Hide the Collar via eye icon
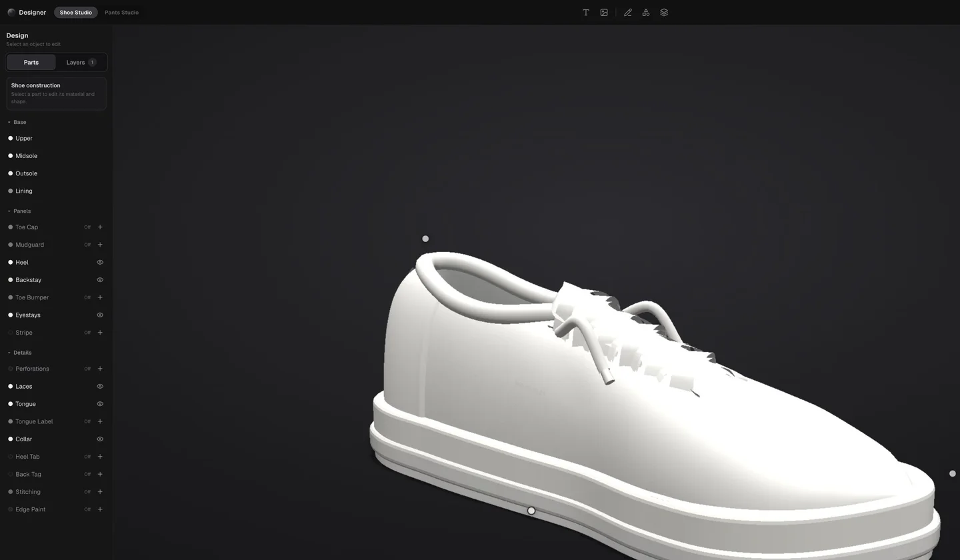 [x=100, y=439]
